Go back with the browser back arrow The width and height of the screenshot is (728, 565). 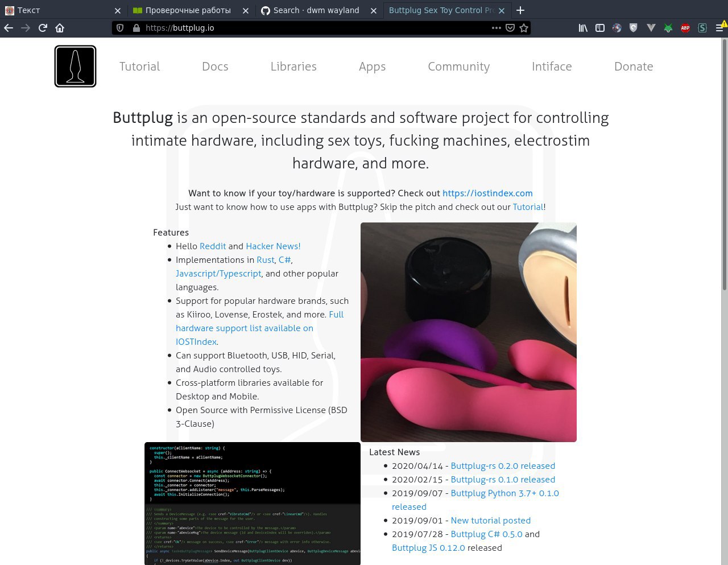tap(9, 28)
